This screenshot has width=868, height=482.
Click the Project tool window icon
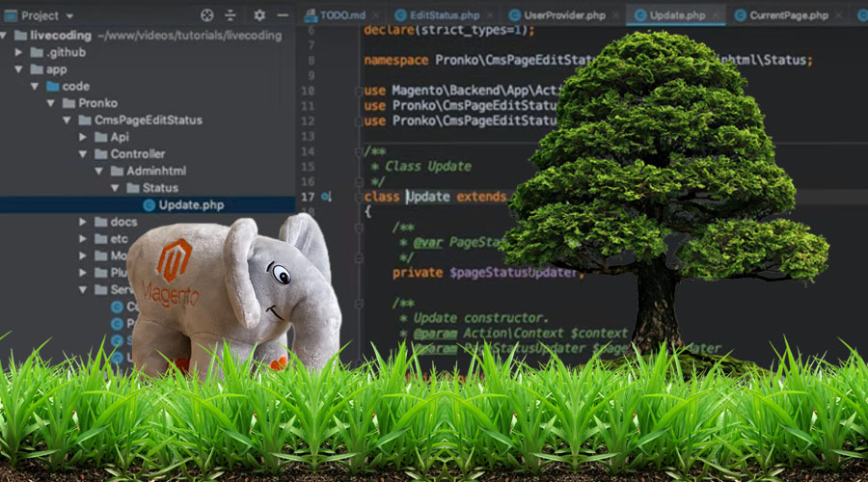10,15
